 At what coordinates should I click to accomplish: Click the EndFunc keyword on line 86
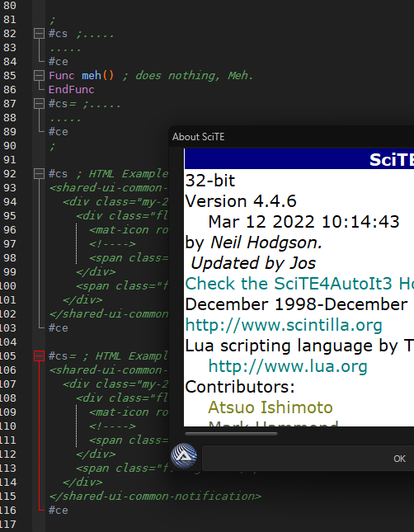click(x=71, y=90)
